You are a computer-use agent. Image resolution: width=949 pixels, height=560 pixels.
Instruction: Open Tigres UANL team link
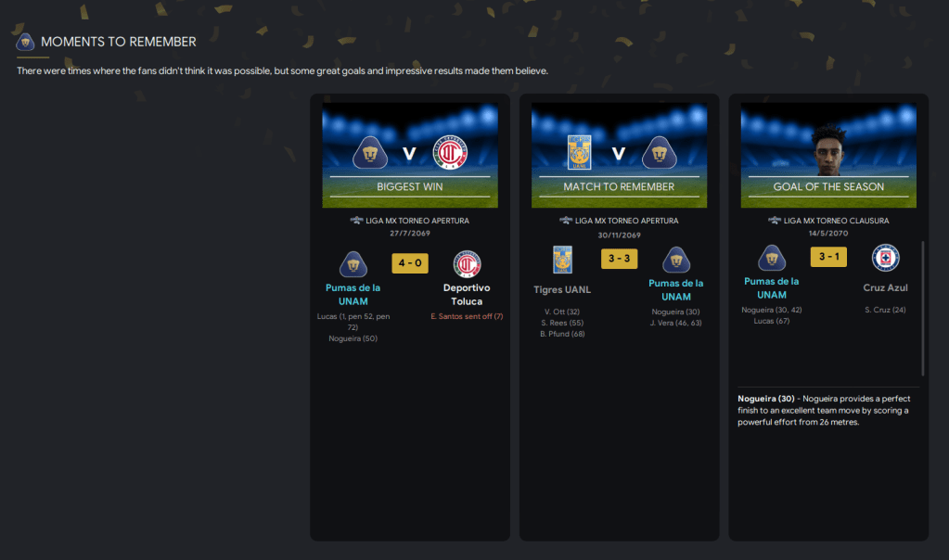562,289
